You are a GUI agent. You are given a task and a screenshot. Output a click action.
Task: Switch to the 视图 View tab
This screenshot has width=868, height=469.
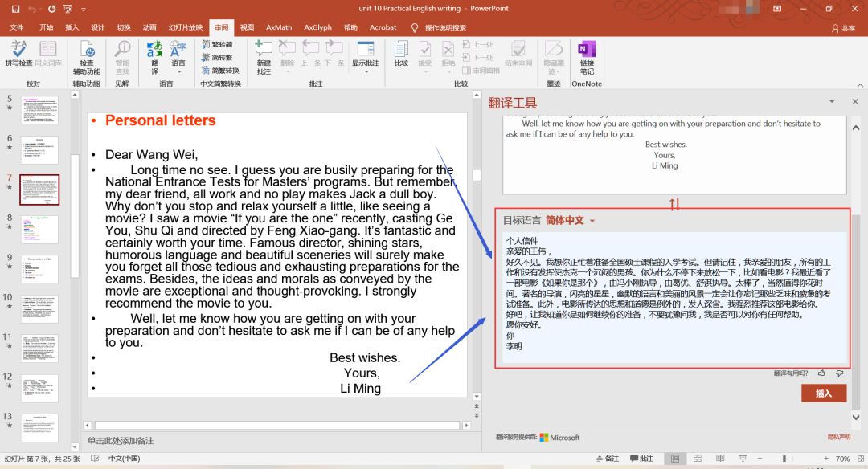tap(247, 27)
